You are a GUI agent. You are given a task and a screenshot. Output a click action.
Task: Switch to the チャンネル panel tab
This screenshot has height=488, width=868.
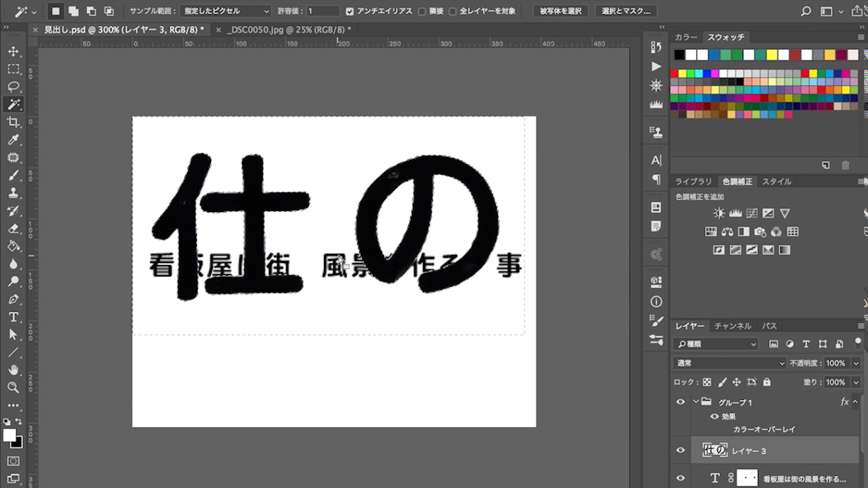click(733, 326)
